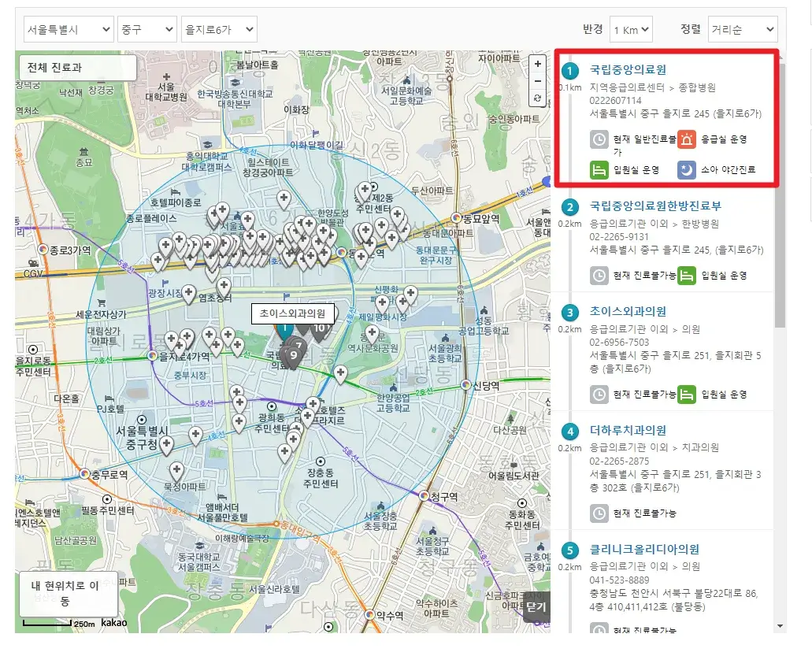The image size is (812, 656).
Task: Open the 국립중앙의료원 hospital detail link
Action: point(628,69)
